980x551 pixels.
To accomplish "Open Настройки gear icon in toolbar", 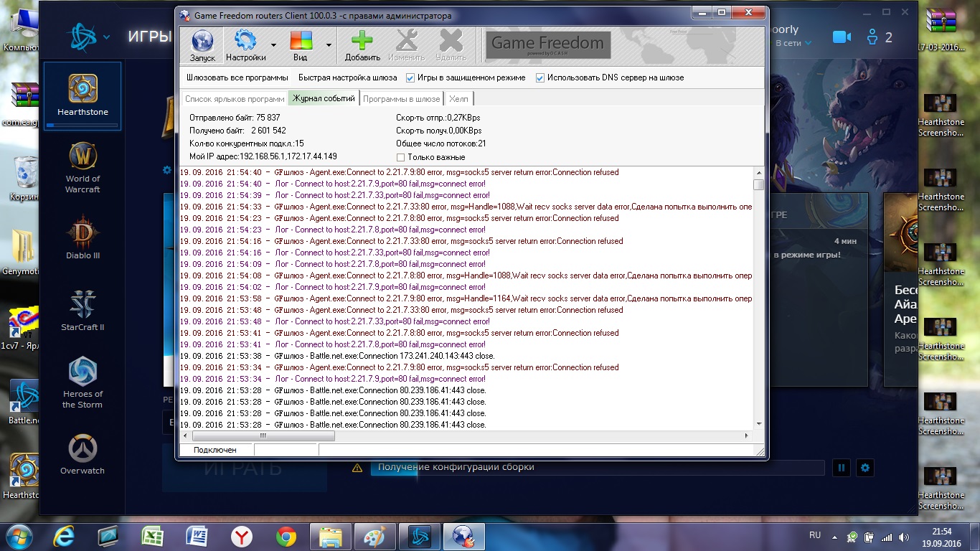I will click(245, 41).
